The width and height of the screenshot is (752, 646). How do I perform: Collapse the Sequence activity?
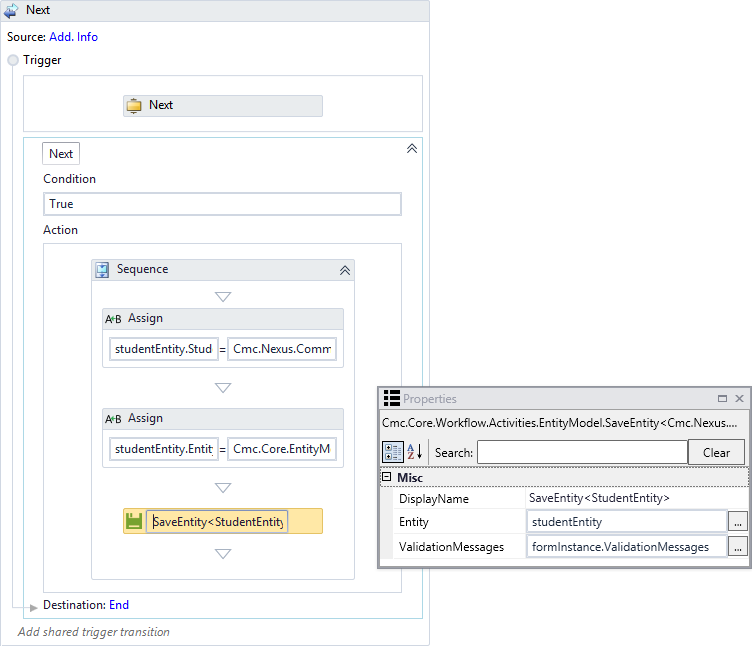pos(345,270)
